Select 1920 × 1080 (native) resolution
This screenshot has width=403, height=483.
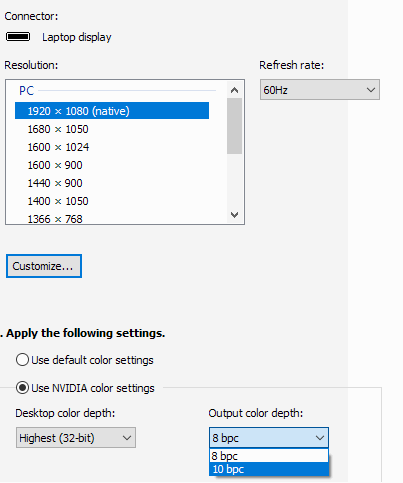(x=112, y=111)
